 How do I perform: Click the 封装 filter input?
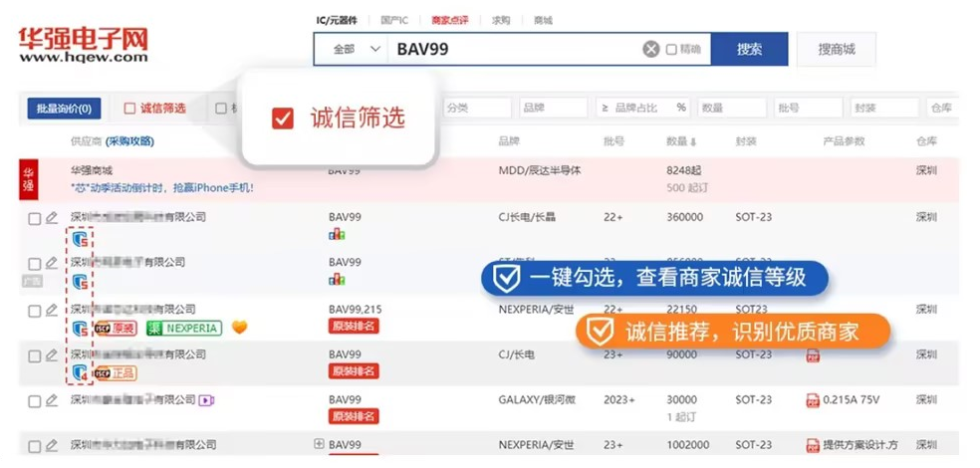tap(884, 109)
